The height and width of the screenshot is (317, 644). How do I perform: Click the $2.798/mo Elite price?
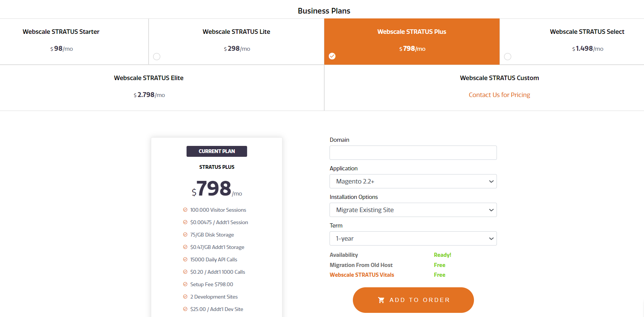coord(149,95)
